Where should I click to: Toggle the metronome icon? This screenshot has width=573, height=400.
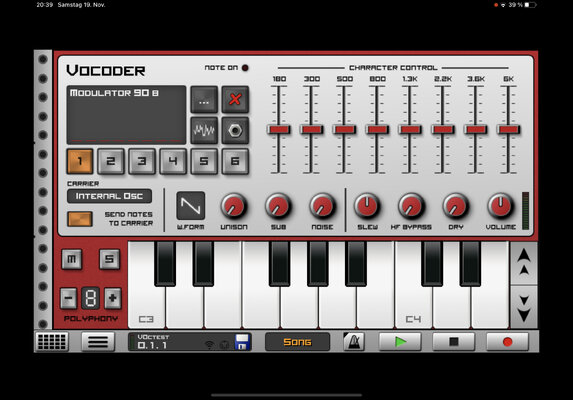pos(354,342)
